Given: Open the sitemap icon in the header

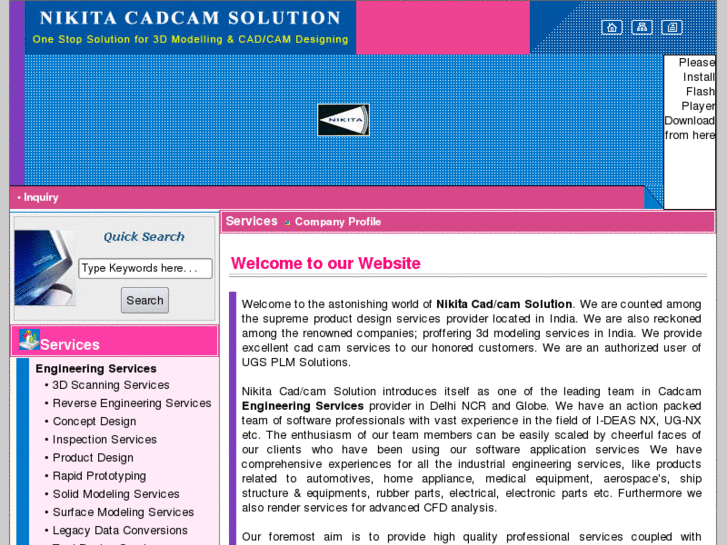Looking at the screenshot, I should [642, 27].
